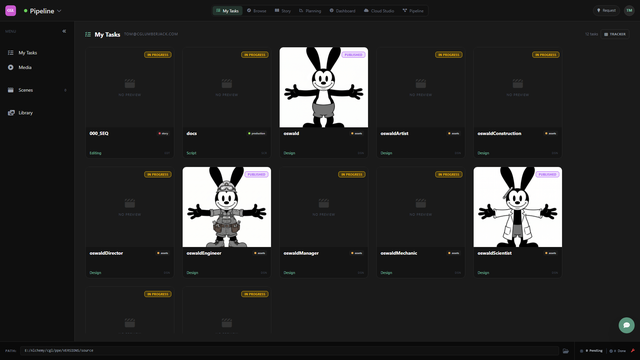Open folder icon next to path field
The image size is (640, 360).
[x=565, y=351]
